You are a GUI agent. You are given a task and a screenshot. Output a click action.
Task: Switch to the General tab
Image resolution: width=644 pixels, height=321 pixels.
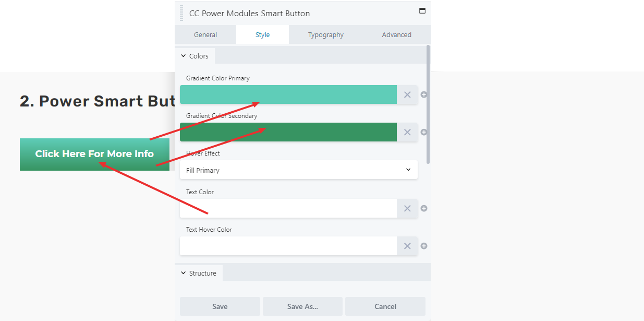[205, 34]
